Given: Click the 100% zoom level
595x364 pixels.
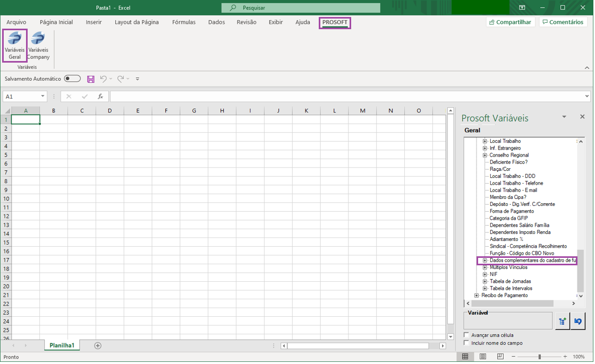Looking at the screenshot, I should [x=579, y=357].
